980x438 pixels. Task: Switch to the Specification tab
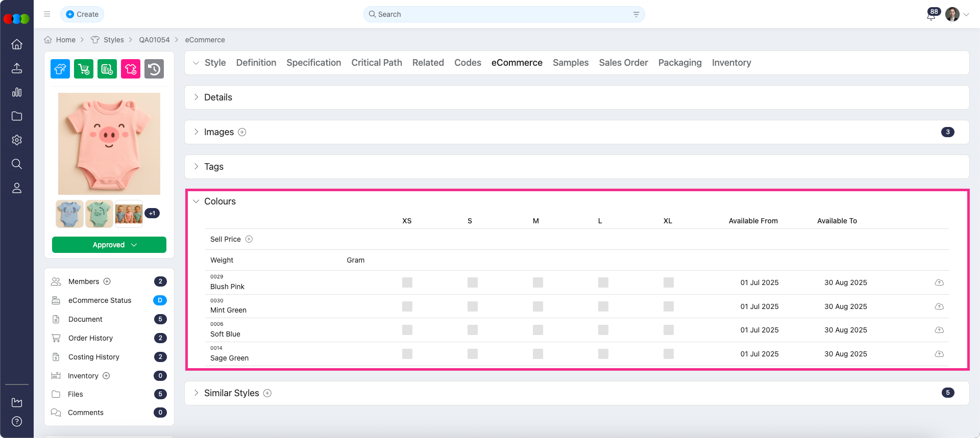313,63
